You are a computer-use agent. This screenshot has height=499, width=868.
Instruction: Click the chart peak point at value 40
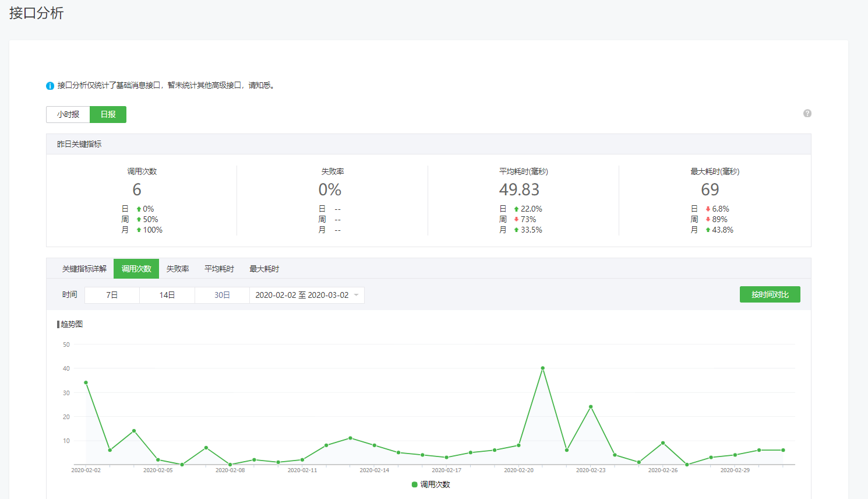542,368
